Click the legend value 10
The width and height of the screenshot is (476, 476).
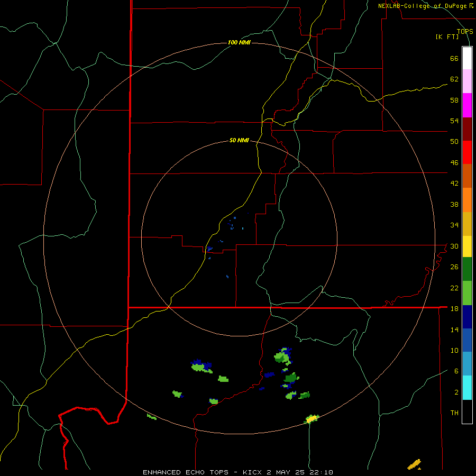pyautogui.click(x=454, y=350)
